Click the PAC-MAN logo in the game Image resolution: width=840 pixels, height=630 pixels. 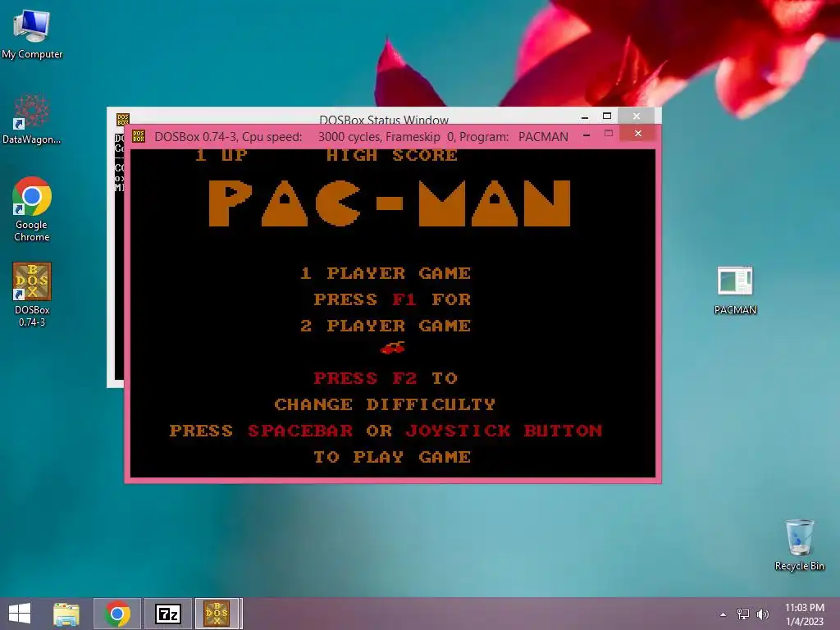pyautogui.click(x=390, y=203)
